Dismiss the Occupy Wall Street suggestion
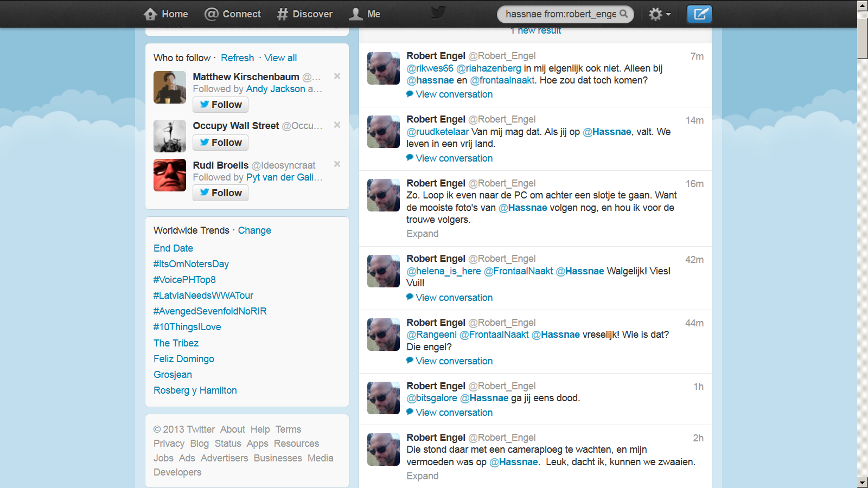The height and width of the screenshot is (488, 868). tap(337, 125)
